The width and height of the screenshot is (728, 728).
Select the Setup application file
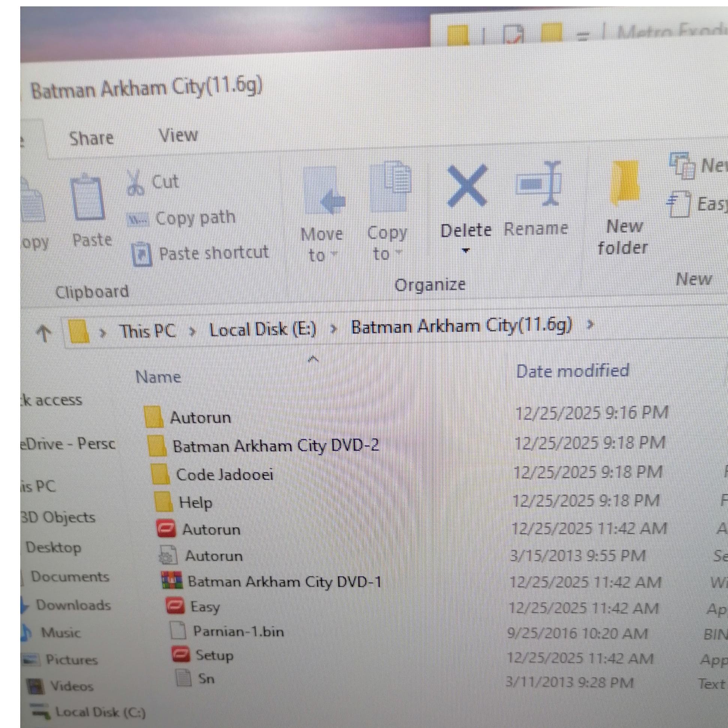pyautogui.click(x=214, y=656)
